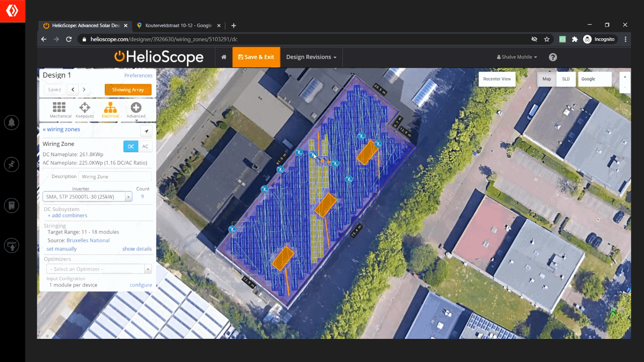The width and height of the screenshot is (644, 362).
Task: Toggle the Showing Array button
Action: [x=128, y=90]
